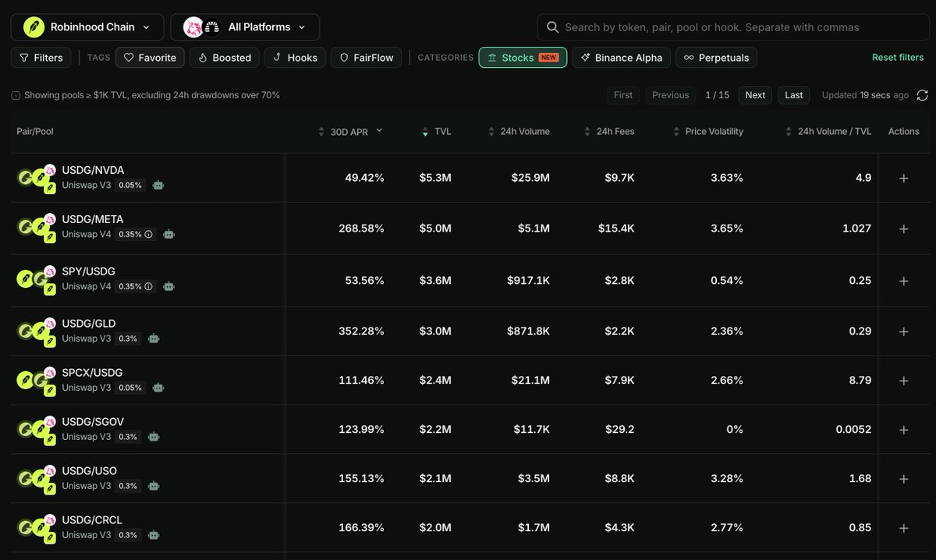This screenshot has height=560, width=936.
Task: Click the robot icon in USDG/GLD row
Action: point(154,338)
